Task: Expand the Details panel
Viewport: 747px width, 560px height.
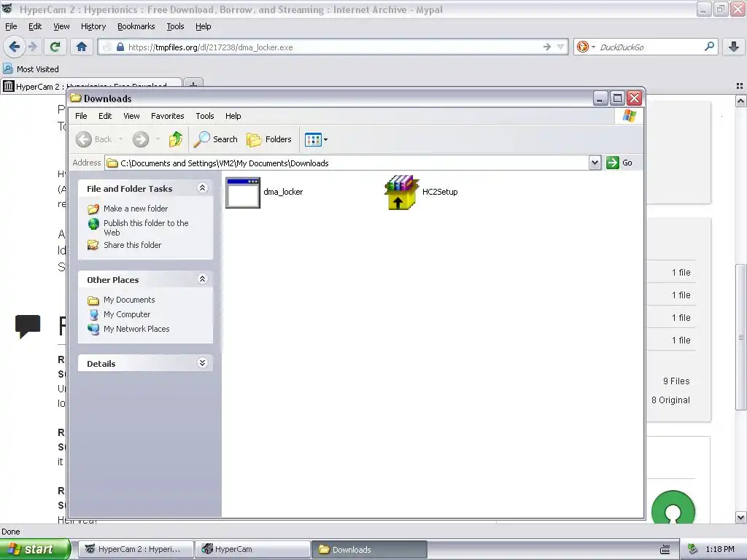Action: point(203,363)
